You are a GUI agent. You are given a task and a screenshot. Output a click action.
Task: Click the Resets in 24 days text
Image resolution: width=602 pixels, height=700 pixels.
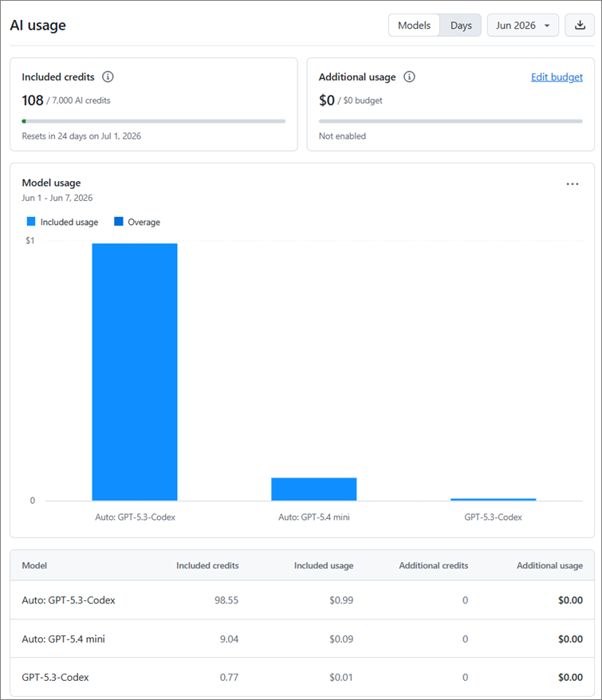(81, 136)
